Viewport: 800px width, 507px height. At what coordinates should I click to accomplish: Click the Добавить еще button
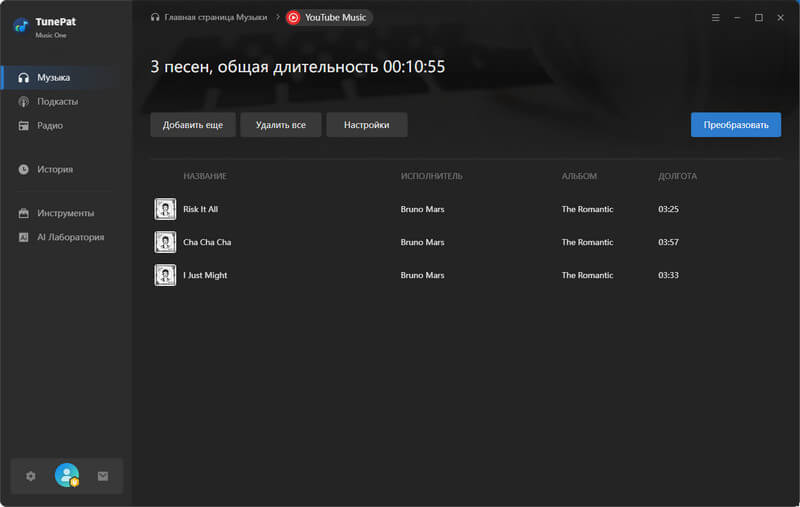pos(193,125)
